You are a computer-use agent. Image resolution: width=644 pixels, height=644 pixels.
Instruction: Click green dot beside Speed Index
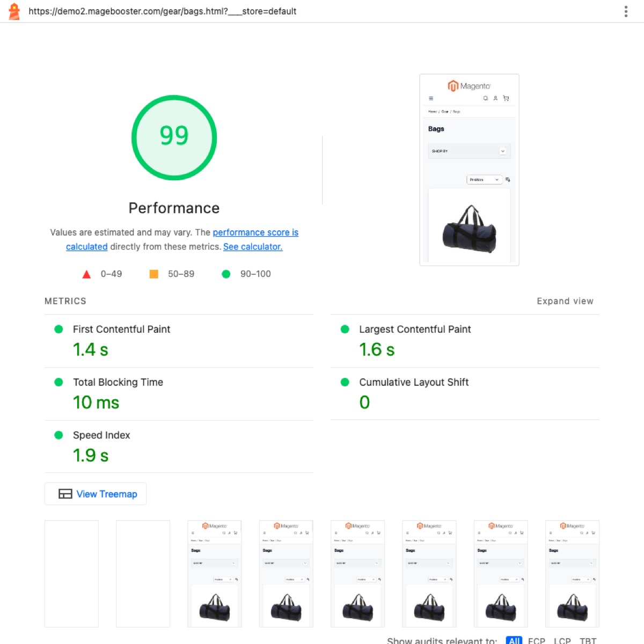coord(59,435)
